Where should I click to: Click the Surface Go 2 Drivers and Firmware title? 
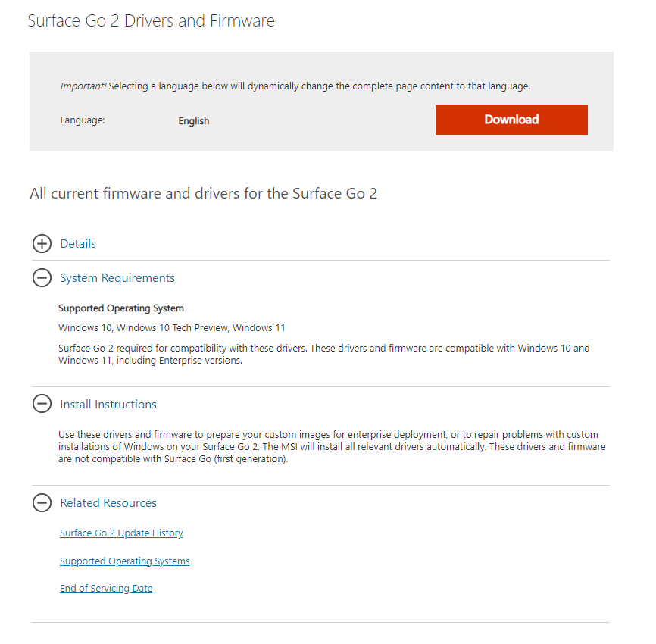pos(151,20)
